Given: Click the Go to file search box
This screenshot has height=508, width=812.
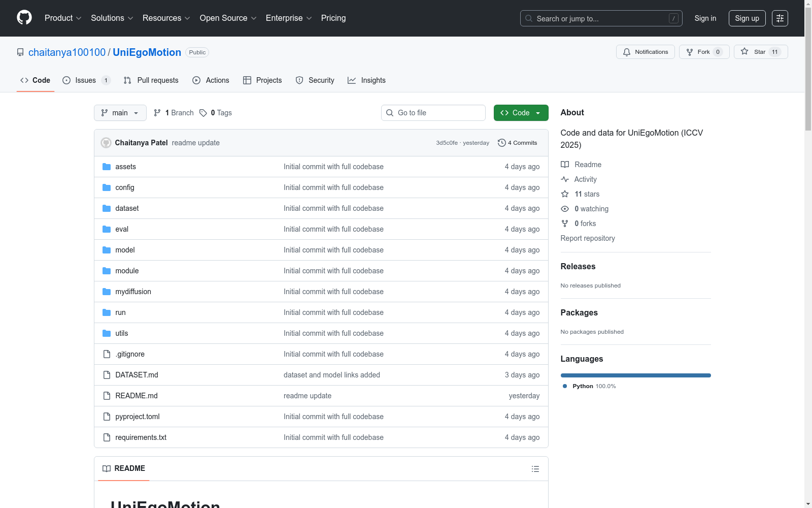Looking at the screenshot, I should coord(433,113).
